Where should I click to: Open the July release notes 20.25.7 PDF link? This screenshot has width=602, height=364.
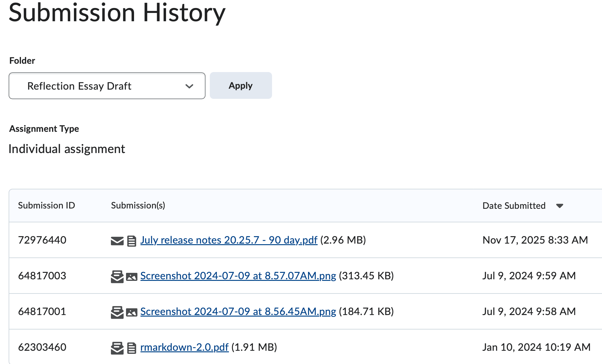click(229, 240)
